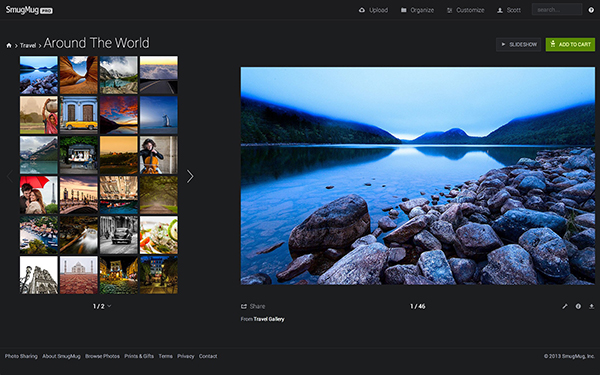Open the Scott account menu
Screen dimensions: 600x375
(x=509, y=10)
